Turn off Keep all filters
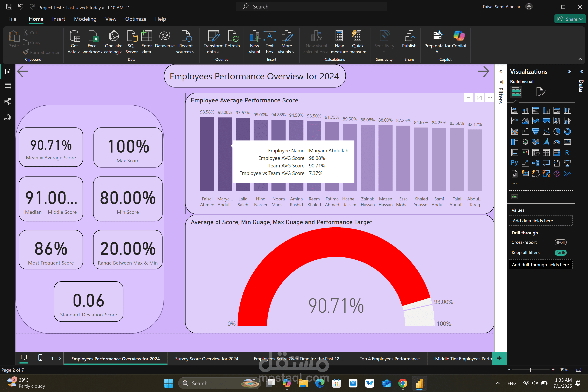 (x=560, y=252)
